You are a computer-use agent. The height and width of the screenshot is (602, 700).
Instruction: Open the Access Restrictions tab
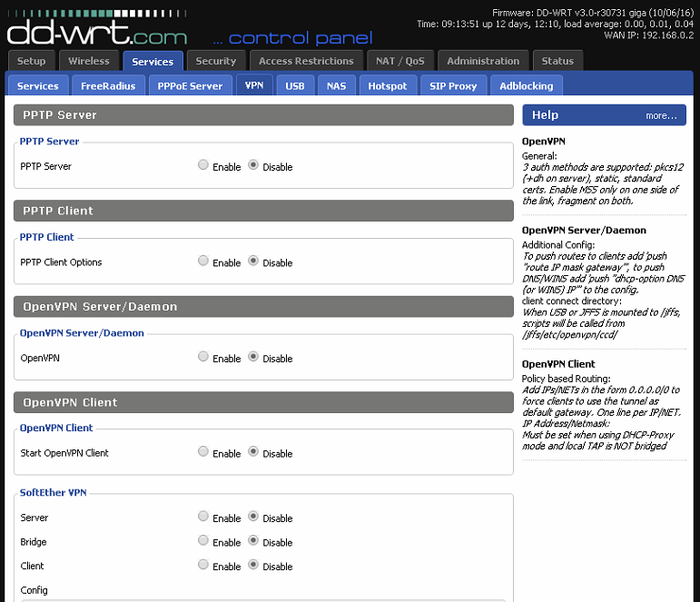tap(306, 61)
